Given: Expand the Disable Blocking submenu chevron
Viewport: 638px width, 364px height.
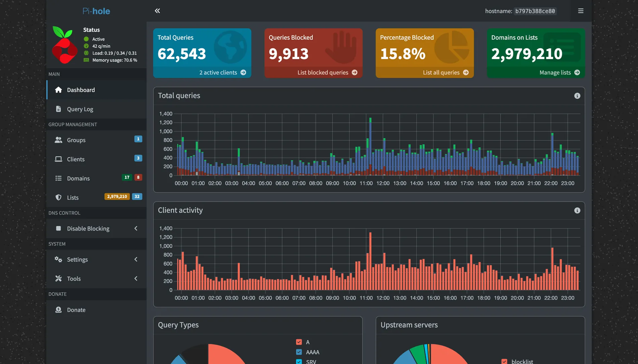Looking at the screenshot, I should pyautogui.click(x=136, y=228).
